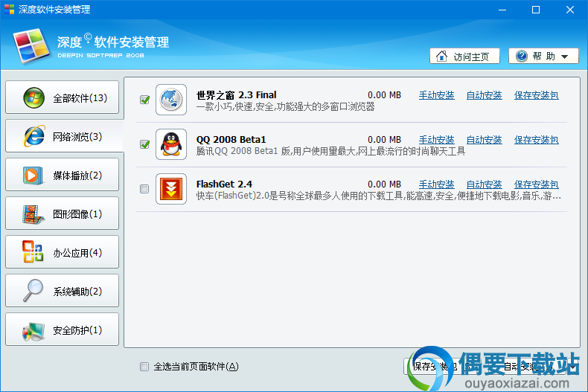Click 手动安装 link for QQ 2008 Beta1
This screenshot has height=392, width=588.
pyautogui.click(x=436, y=140)
